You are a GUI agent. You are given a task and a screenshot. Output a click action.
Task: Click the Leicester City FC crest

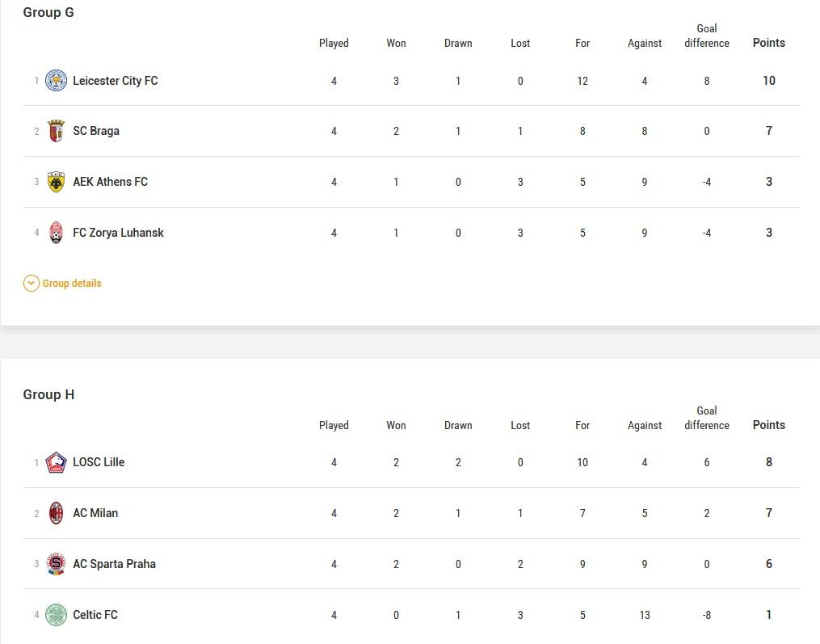56,81
